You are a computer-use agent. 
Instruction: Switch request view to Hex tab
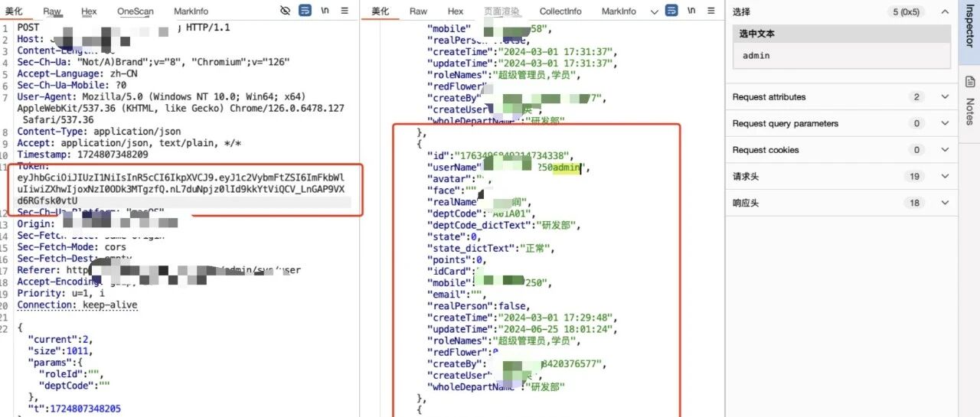pyautogui.click(x=89, y=11)
